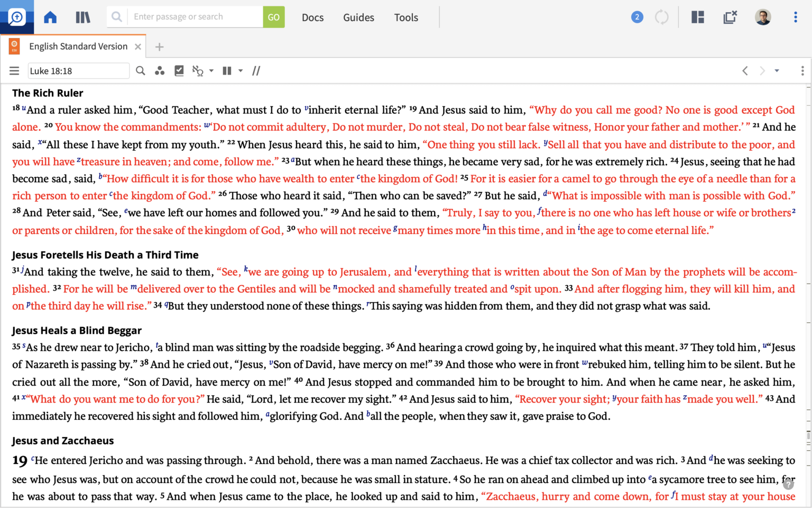Click the notifications badge showing 2
812x508 pixels.
tap(637, 17)
